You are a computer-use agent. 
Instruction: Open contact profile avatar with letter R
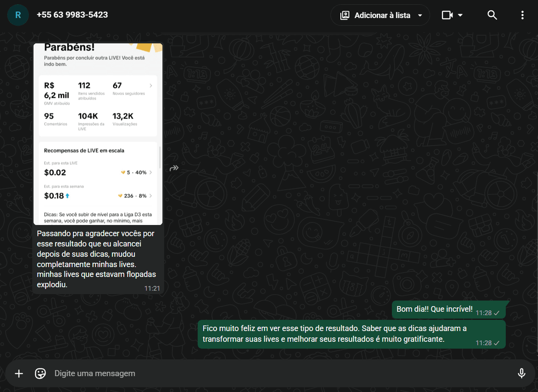pyautogui.click(x=18, y=15)
